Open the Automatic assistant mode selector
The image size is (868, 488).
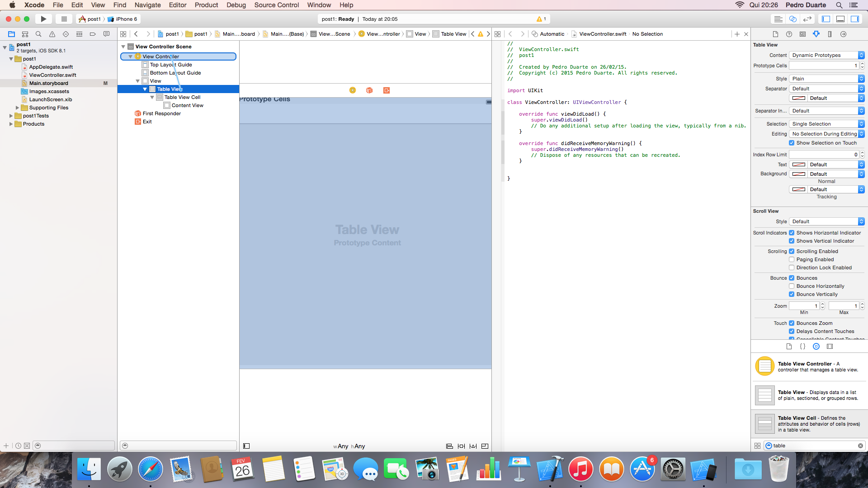coord(548,34)
